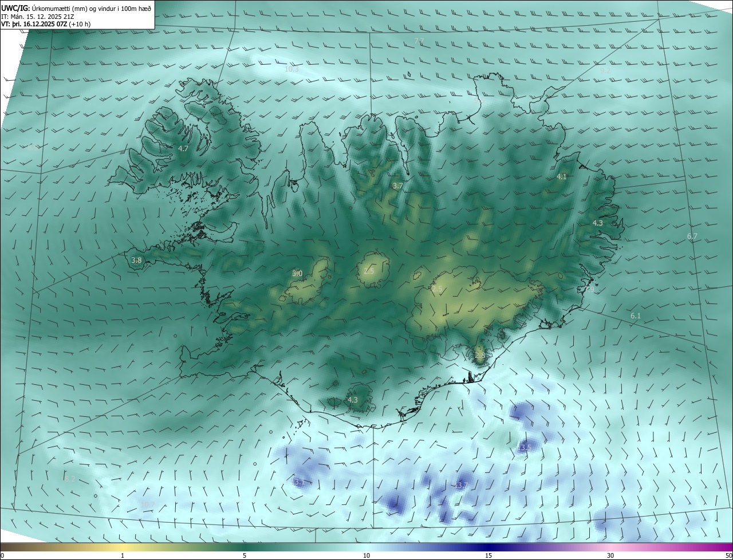Click the 3.7 value in north Iceland
Image resolution: width=733 pixels, height=560 pixels.
[x=397, y=186]
